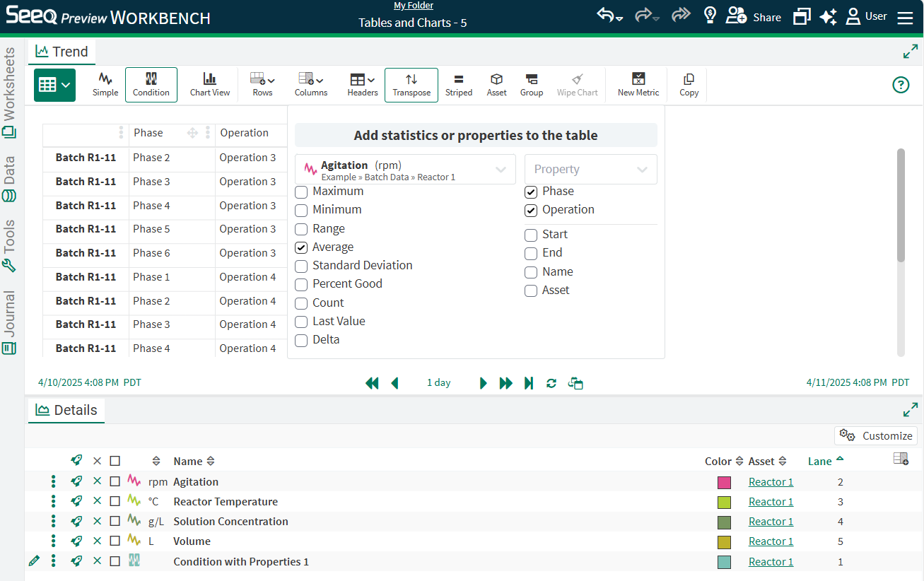Viewport: 924px width, 581px height.
Task: Click the Customize button
Action: pyautogui.click(x=876, y=435)
